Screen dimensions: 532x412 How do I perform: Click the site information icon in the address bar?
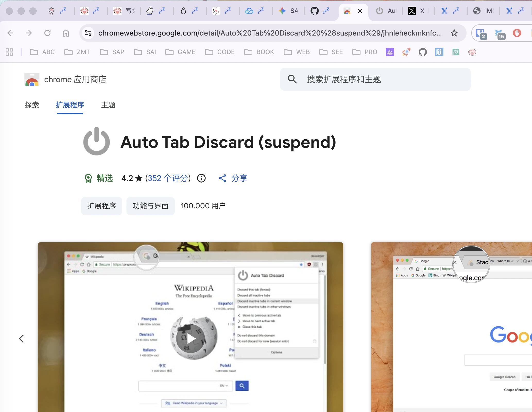pyautogui.click(x=88, y=33)
